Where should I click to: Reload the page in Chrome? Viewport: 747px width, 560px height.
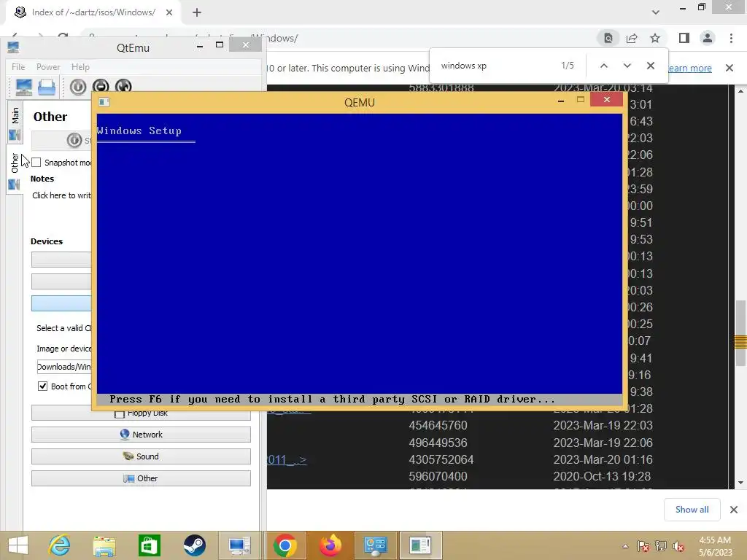pos(63,36)
